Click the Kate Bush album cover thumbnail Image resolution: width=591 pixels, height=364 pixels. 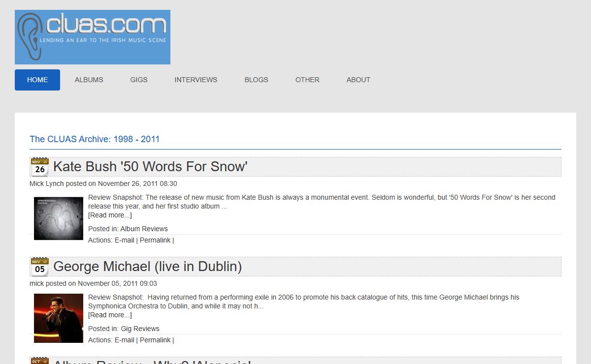click(x=59, y=218)
